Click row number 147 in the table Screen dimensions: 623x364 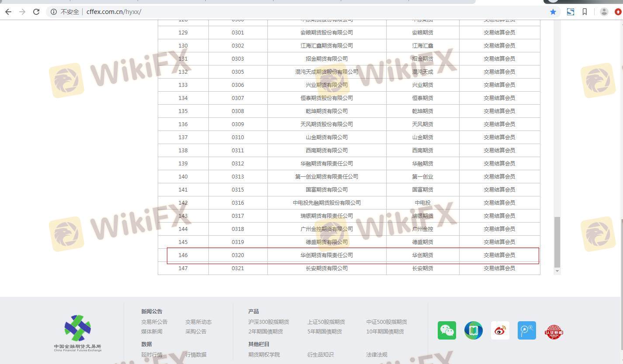(183, 268)
